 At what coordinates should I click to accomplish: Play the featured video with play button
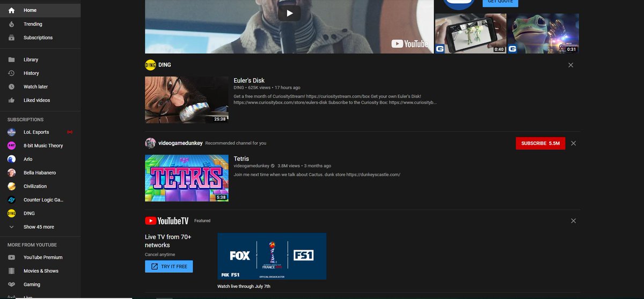pyautogui.click(x=289, y=13)
